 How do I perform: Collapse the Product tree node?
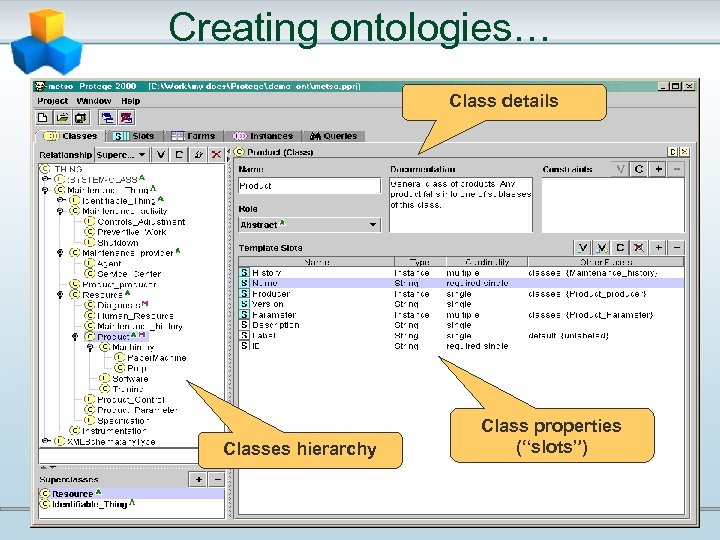tap(76, 337)
